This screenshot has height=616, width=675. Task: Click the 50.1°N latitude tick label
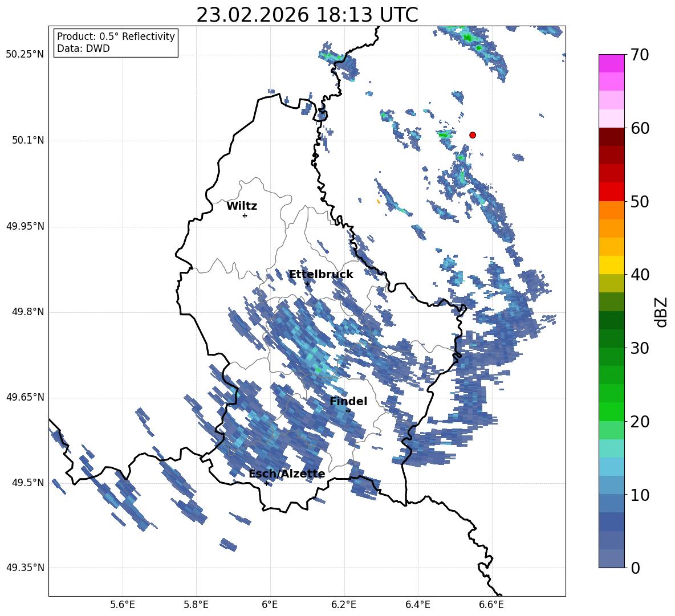point(25,140)
